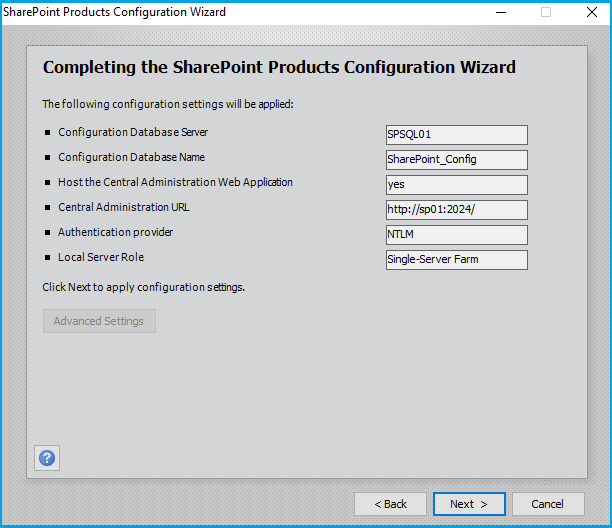This screenshot has width=612, height=528.
Task: Click the Single-Server Farm role field
Action: (x=456, y=260)
